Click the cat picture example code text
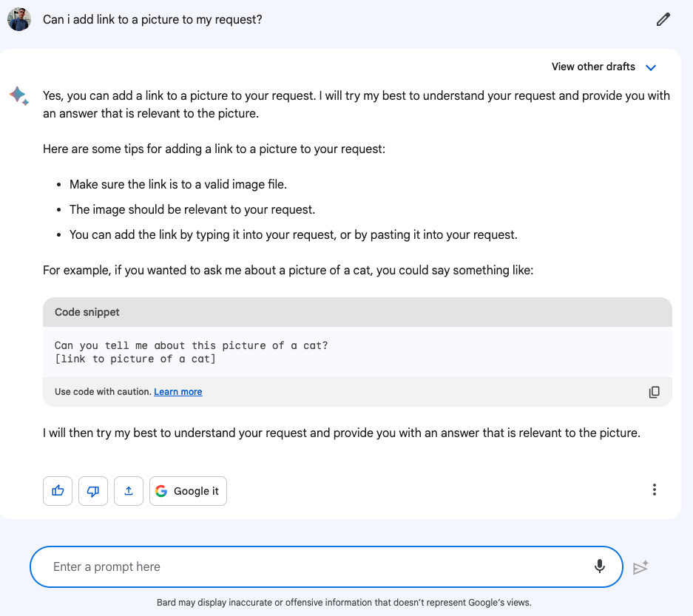Image resolution: width=693 pixels, height=616 pixels. coord(191,352)
